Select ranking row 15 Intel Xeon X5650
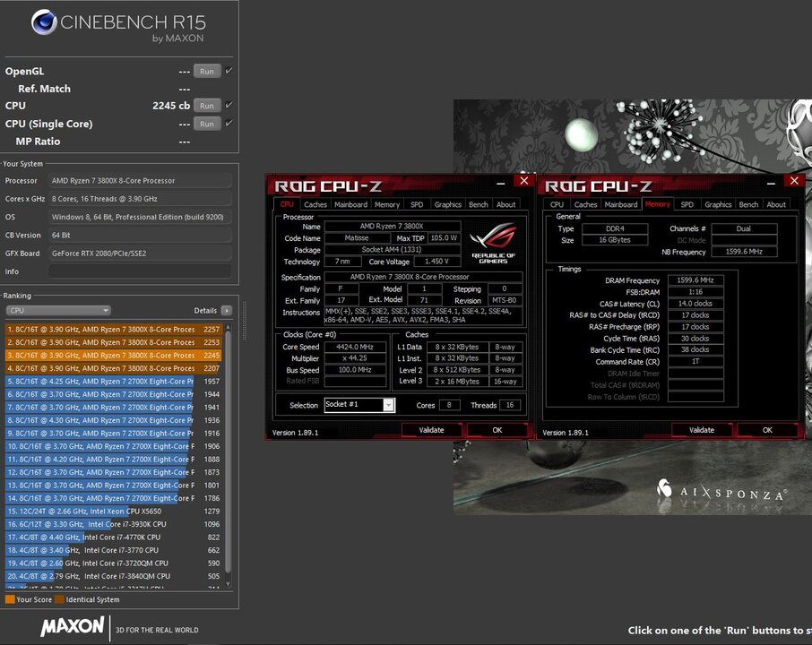The height and width of the screenshot is (645, 812). pyautogui.click(x=114, y=511)
